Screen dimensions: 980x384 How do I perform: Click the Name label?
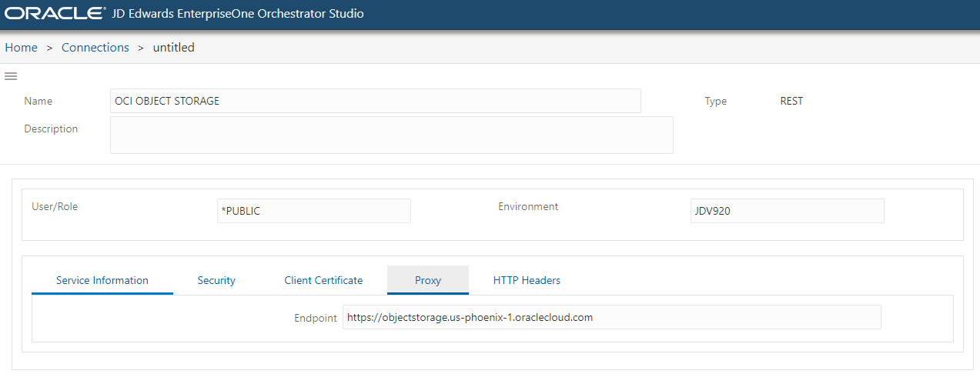click(x=38, y=101)
